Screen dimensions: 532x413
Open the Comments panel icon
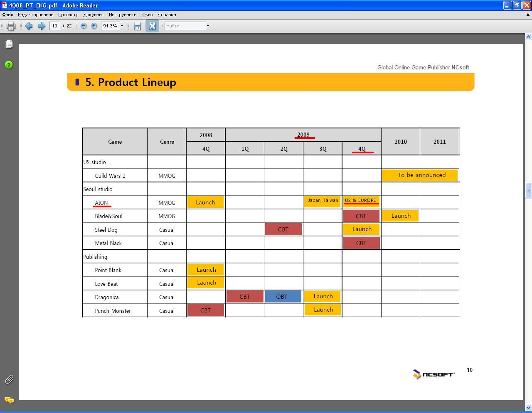[9, 400]
